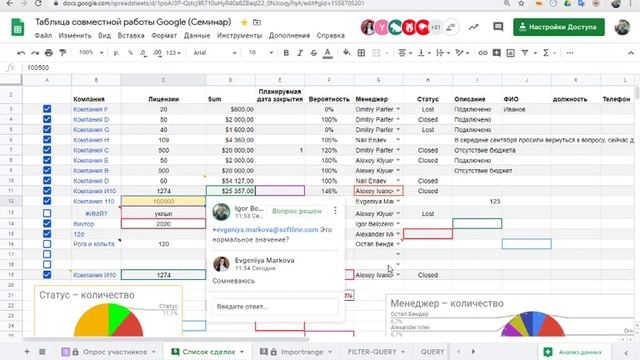The height and width of the screenshot is (360, 640).
Task: Open the Google Sheets home icon
Action: point(17,27)
